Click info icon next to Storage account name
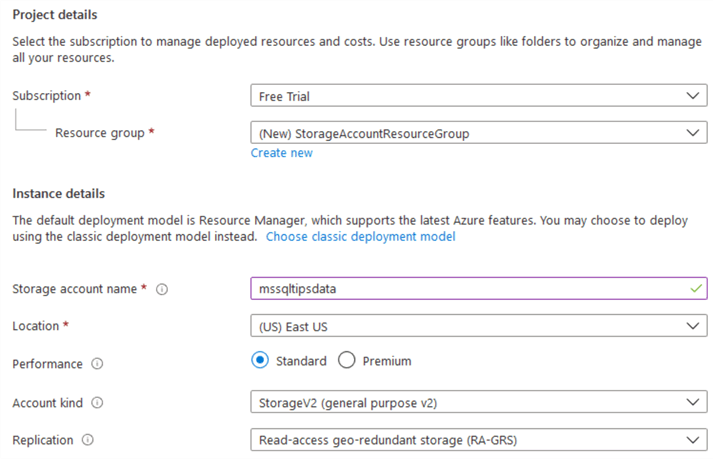The height and width of the screenshot is (459, 713). [162, 289]
